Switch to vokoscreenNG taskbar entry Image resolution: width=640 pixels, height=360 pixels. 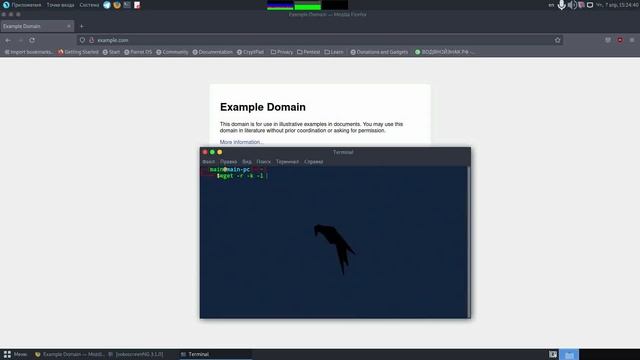click(136, 354)
